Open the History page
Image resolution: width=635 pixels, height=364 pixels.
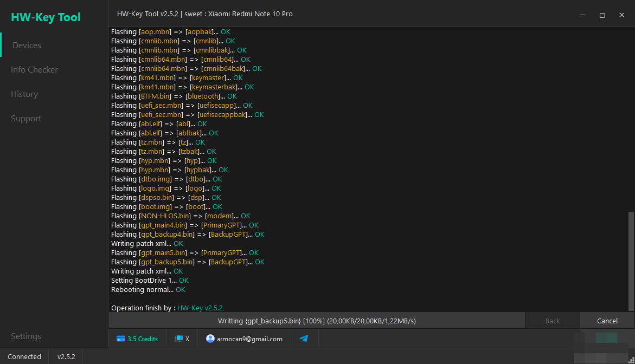24,94
